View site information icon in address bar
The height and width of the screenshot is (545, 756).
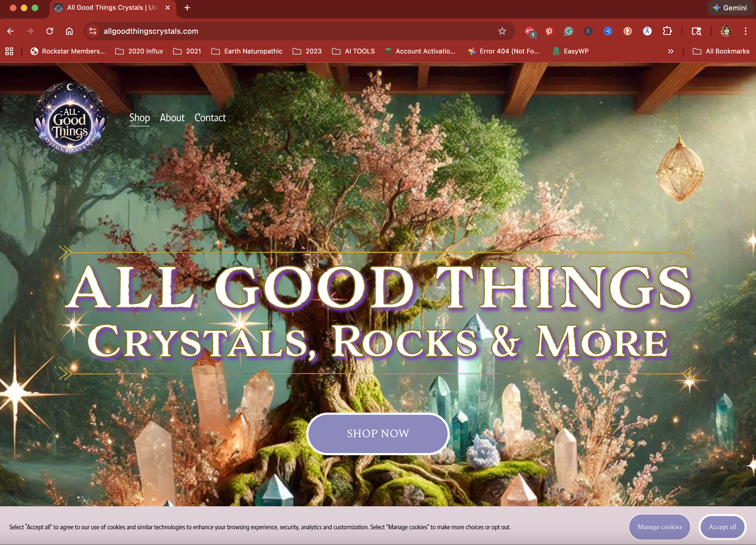pyautogui.click(x=93, y=31)
